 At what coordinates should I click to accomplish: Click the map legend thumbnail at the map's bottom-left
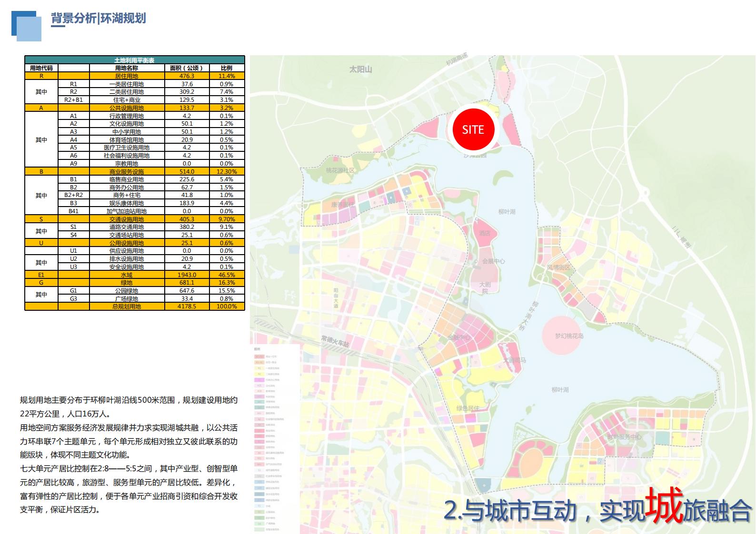(275, 438)
